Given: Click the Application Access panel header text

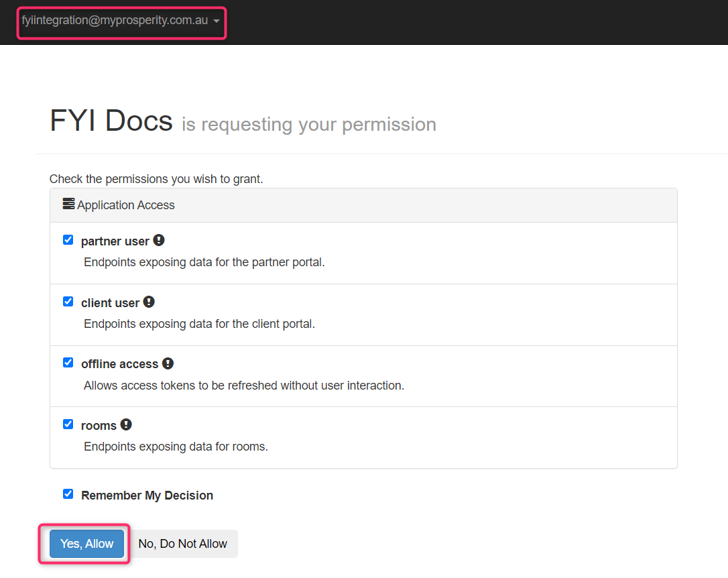Looking at the screenshot, I should click(x=125, y=205).
